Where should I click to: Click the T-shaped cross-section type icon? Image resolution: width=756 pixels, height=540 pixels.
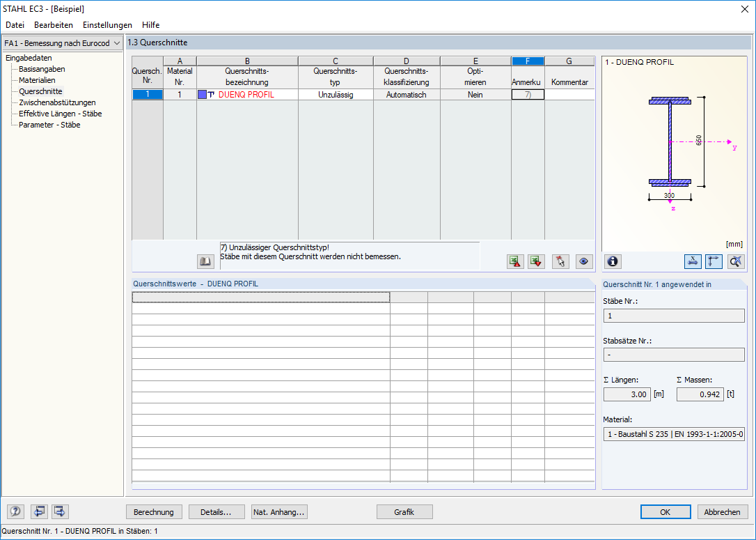211,95
